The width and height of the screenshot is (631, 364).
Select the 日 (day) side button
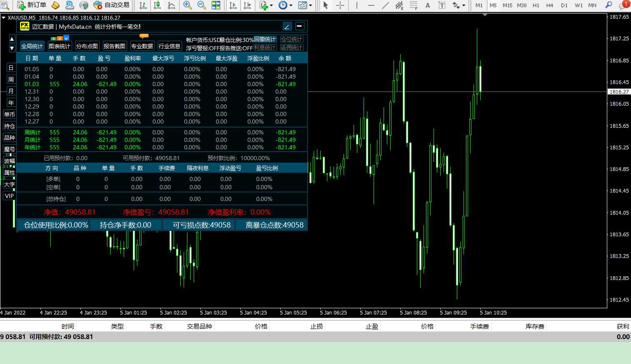pos(11,68)
